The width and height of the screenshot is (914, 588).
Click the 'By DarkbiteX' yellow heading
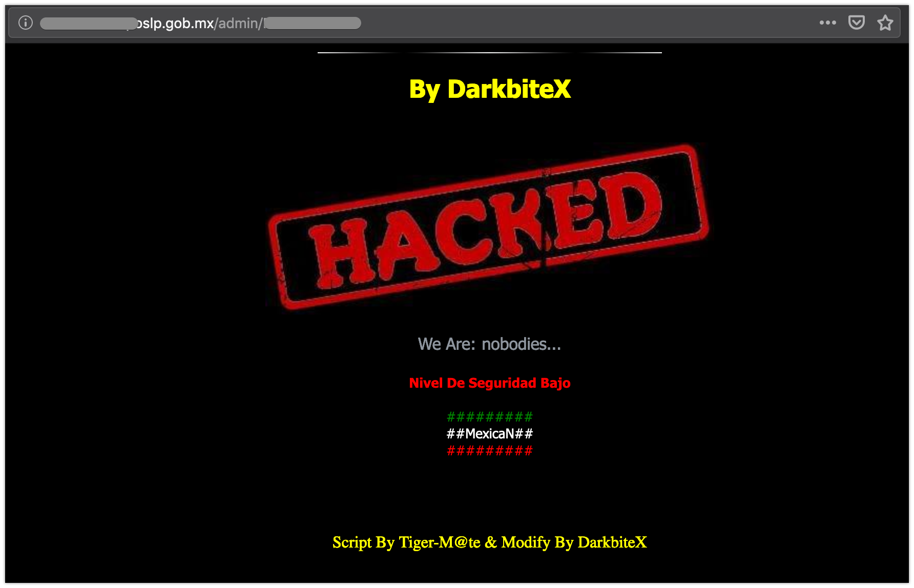coord(490,89)
